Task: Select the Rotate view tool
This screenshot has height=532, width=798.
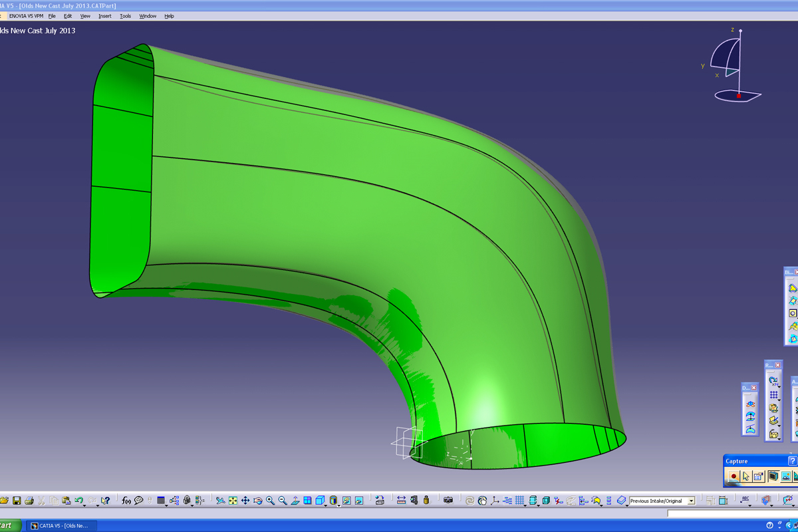Action: pos(257,500)
